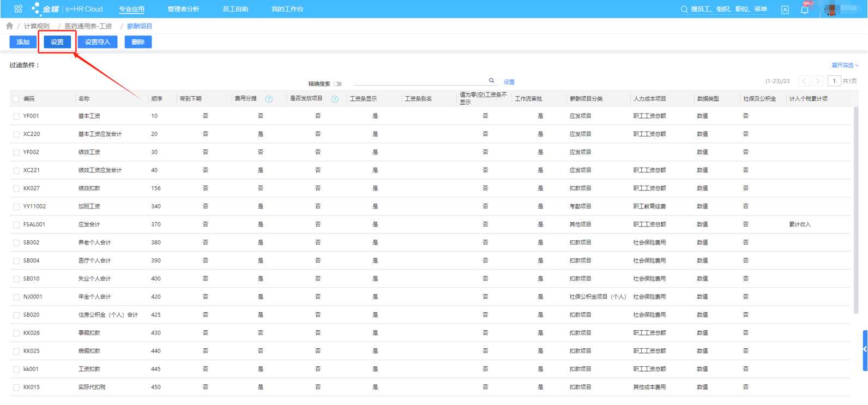868x405 pixels.
Task: Check the YF001 基本工资 row checkbox
Action: pos(16,116)
